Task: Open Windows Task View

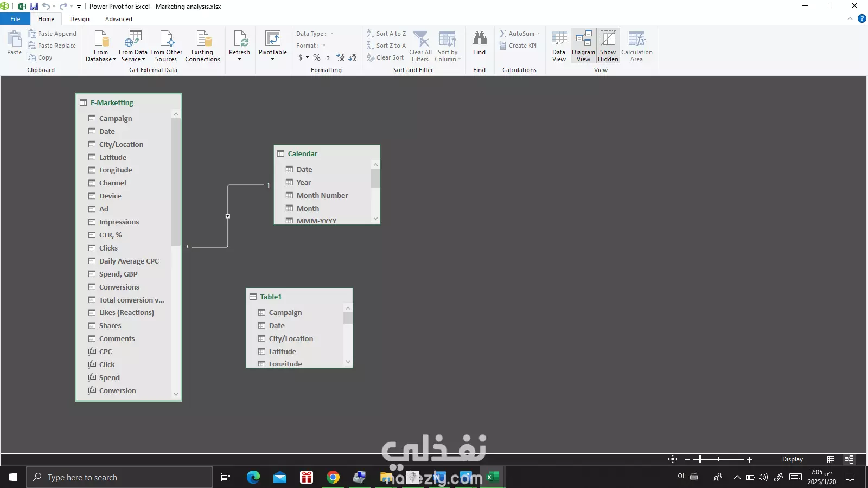Action: point(226,477)
